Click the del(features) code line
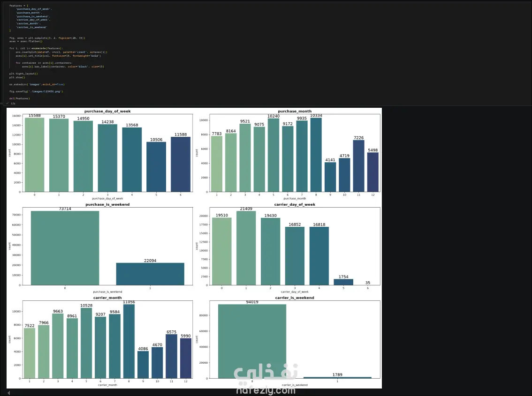The height and width of the screenshot is (396, 532). point(19,99)
